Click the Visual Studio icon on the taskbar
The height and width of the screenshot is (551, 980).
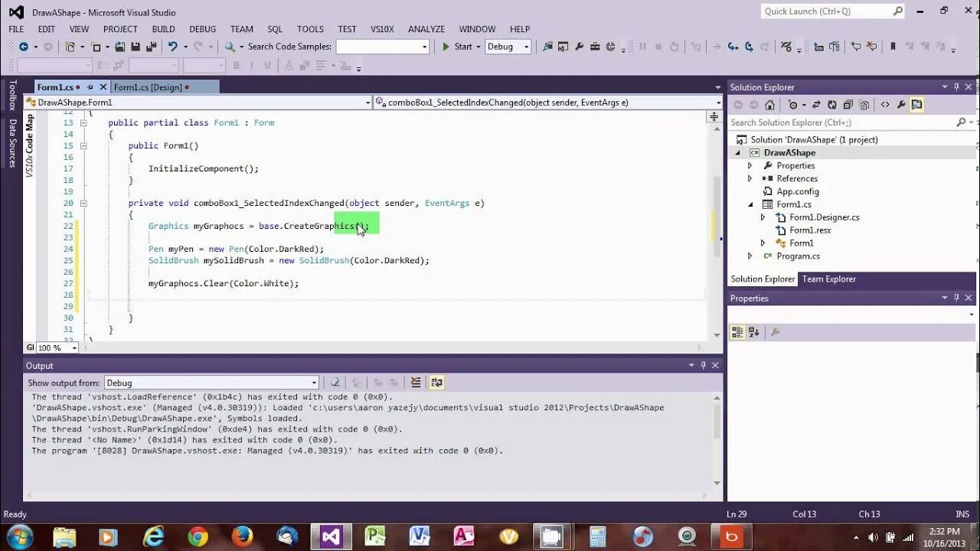(331, 536)
